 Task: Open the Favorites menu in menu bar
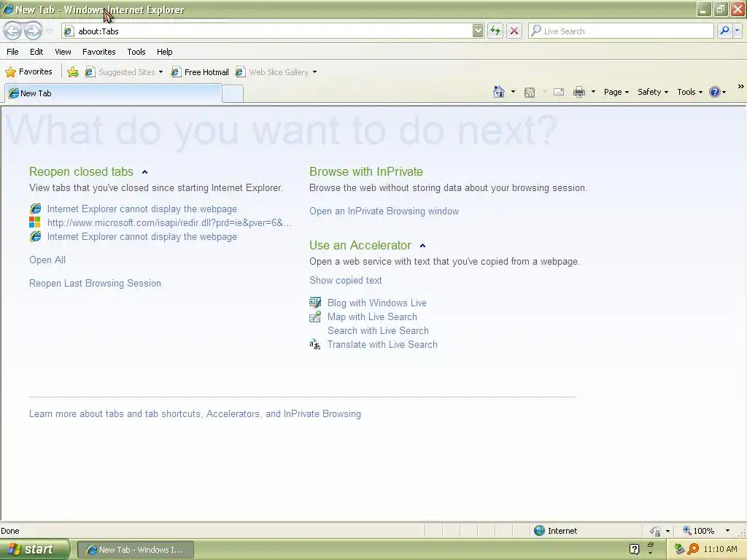tap(98, 52)
